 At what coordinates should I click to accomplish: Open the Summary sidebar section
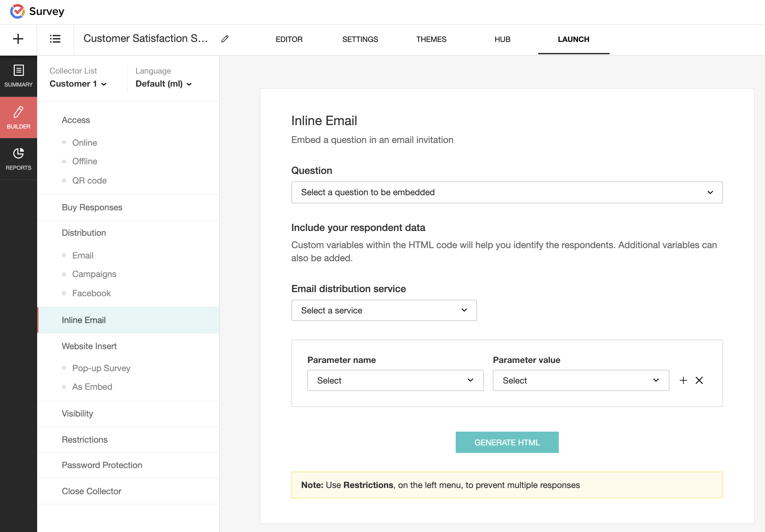[x=18, y=76]
